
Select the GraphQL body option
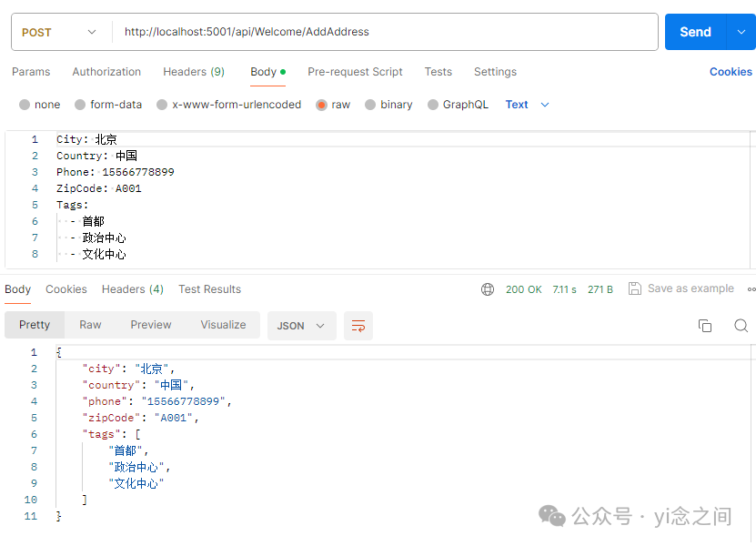point(433,105)
